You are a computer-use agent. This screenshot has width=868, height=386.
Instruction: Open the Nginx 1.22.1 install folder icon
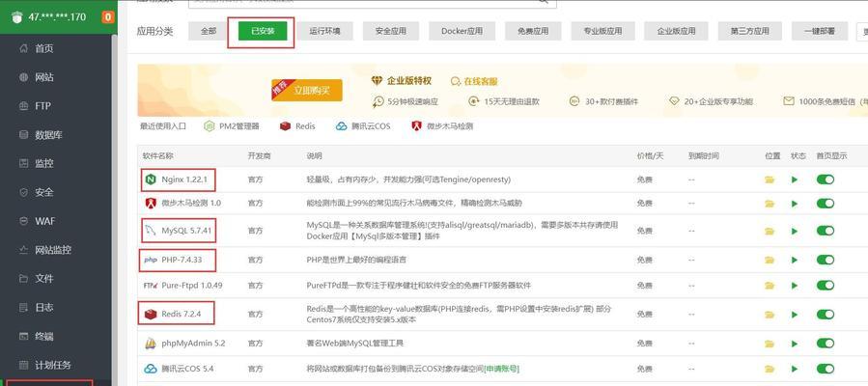(770, 179)
